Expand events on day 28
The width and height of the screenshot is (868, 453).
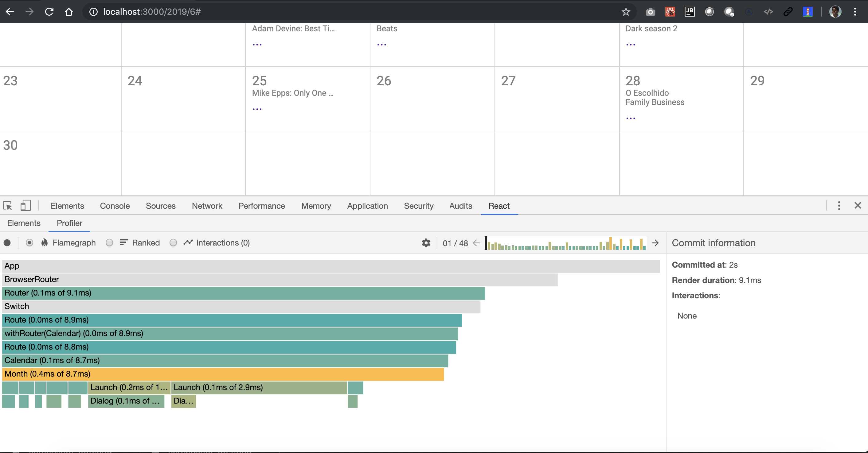point(631,118)
